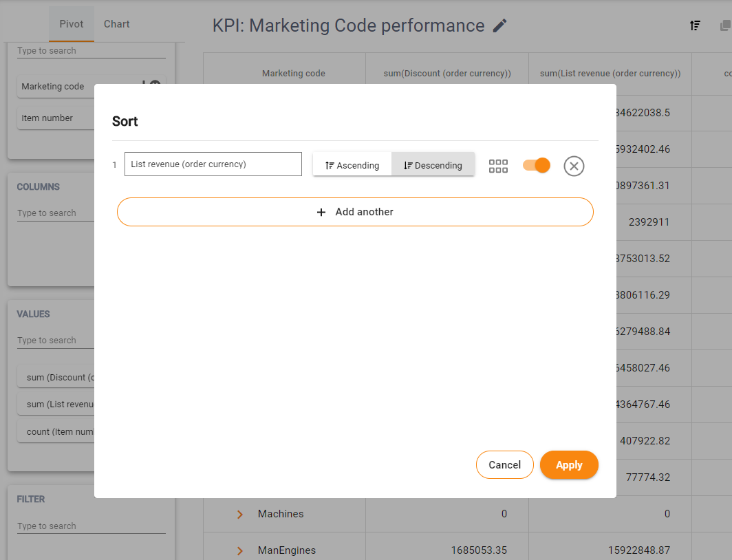Image resolution: width=732 pixels, height=560 pixels.
Task: Click the Apply button
Action: 569,465
